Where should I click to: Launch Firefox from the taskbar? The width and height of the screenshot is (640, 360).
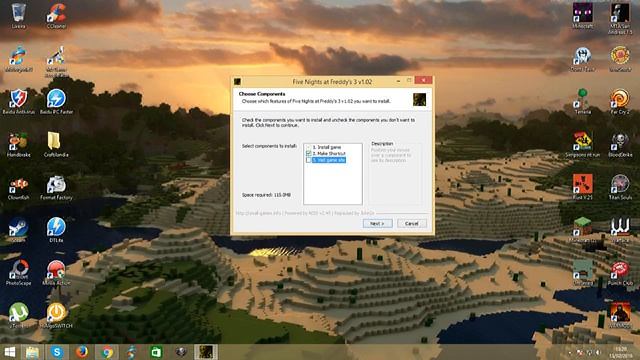coord(82,352)
